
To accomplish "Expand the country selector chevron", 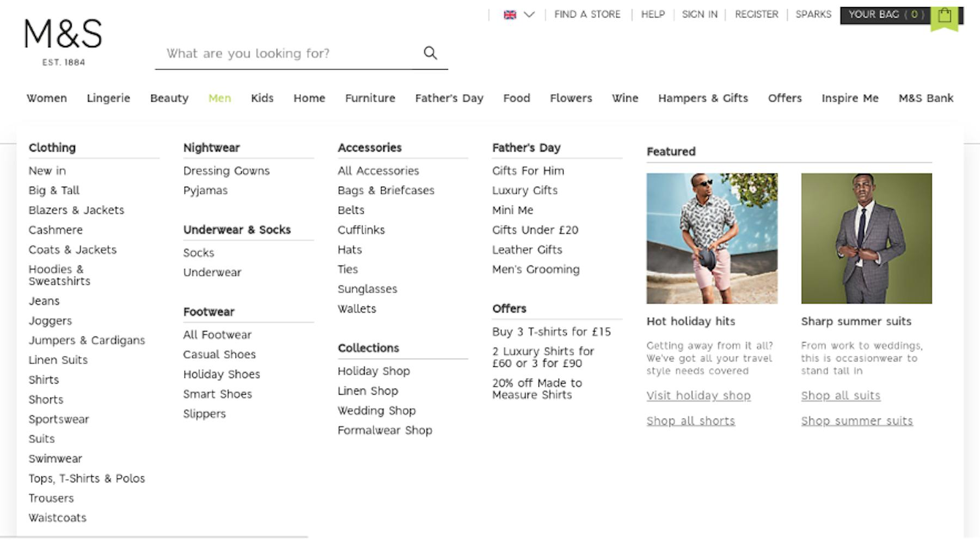I will coord(529,15).
